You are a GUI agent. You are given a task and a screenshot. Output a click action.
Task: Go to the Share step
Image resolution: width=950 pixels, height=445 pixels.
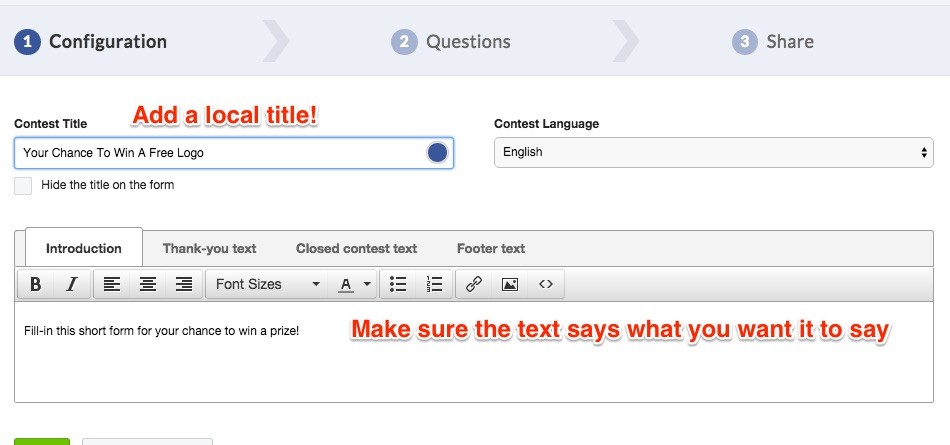click(773, 42)
